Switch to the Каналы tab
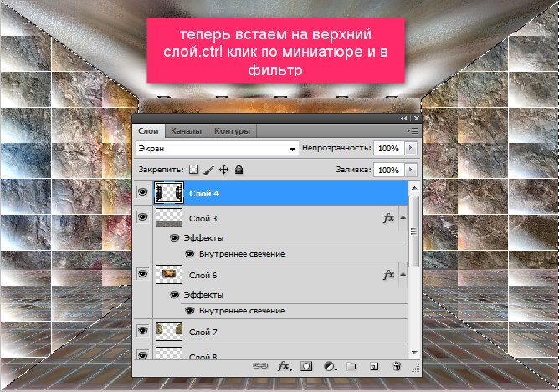The image size is (559, 392). pyautogui.click(x=186, y=131)
